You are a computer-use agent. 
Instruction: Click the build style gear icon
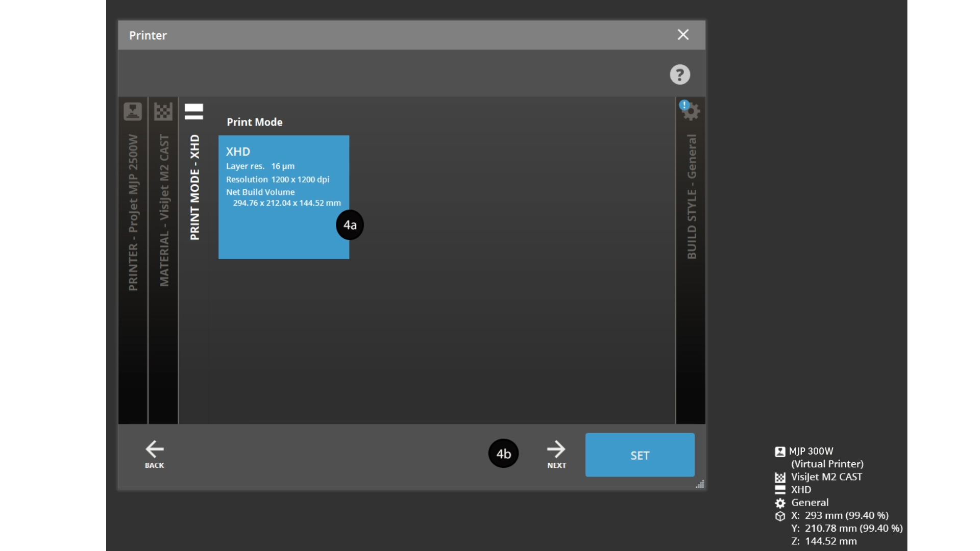[x=691, y=111]
